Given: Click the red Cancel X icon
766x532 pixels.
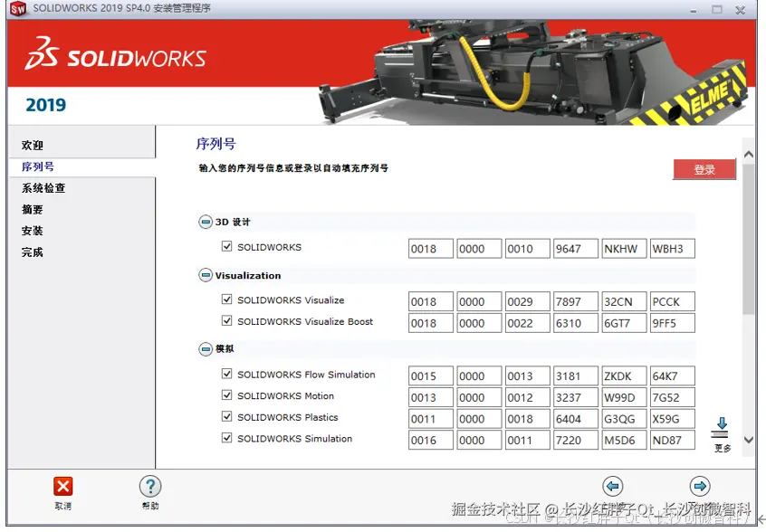Looking at the screenshot, I should [x=63, y=486].
